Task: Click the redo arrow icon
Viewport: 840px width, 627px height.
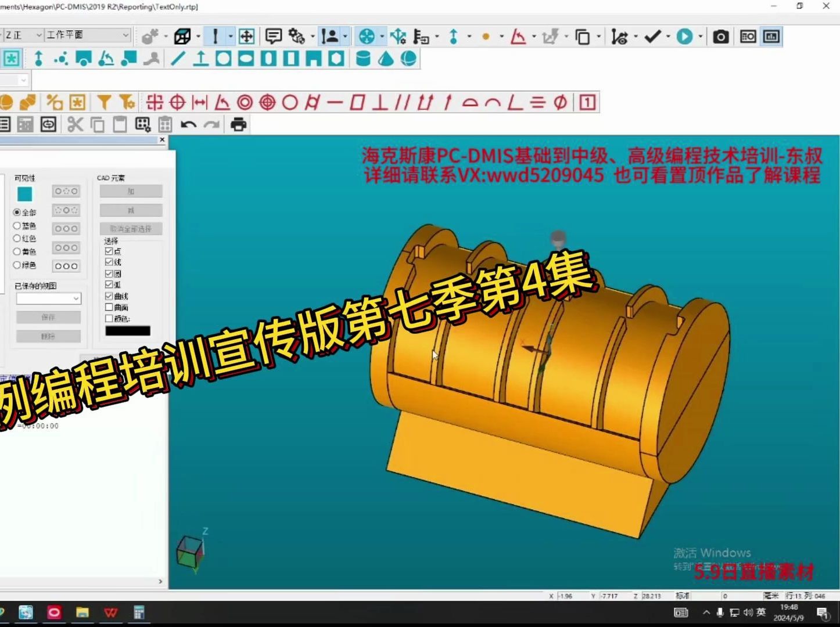Action: point(211,124)
